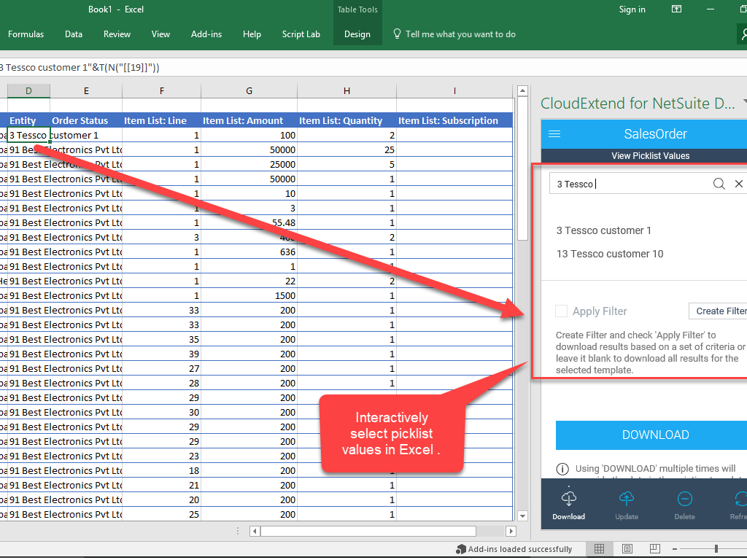Switch to Page Break Preview

(x=655, y=549)
